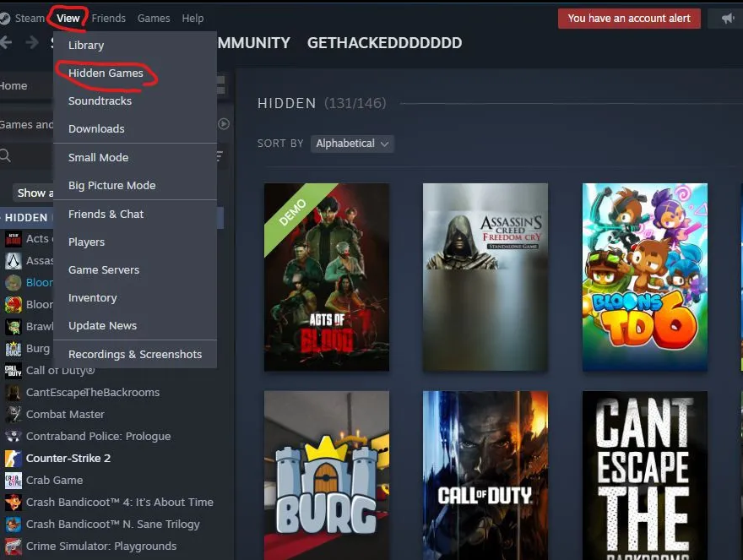This screenshot has width=743, height=560.
Task: Click the Call of Duty icon in sidebar
Action: point(13,371)
